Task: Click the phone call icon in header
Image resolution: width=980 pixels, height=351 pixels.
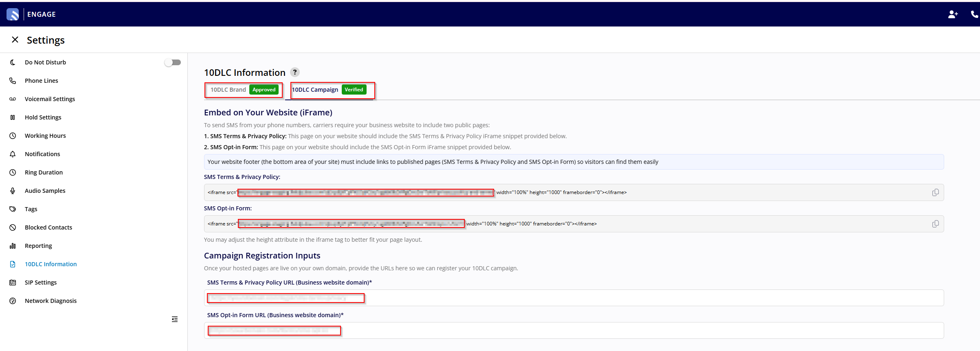Action: coord(974,14)
